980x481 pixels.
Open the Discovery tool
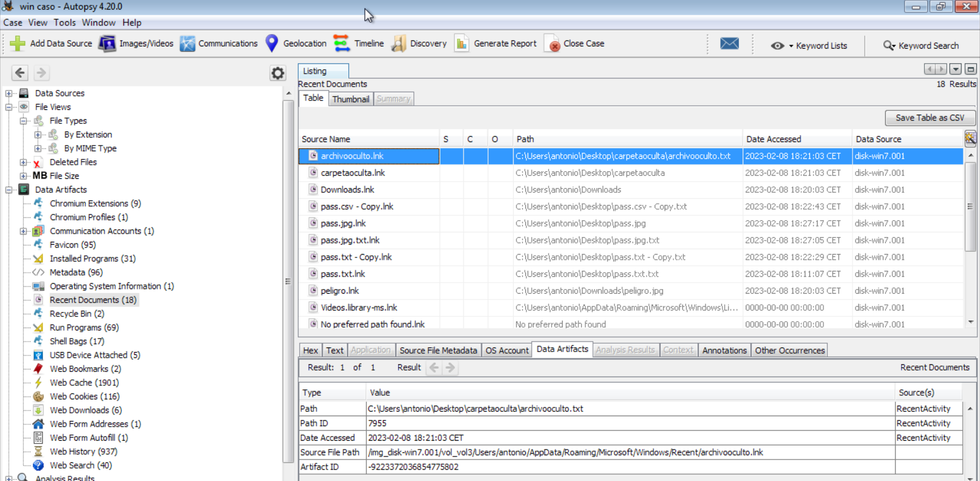point(419,44)
